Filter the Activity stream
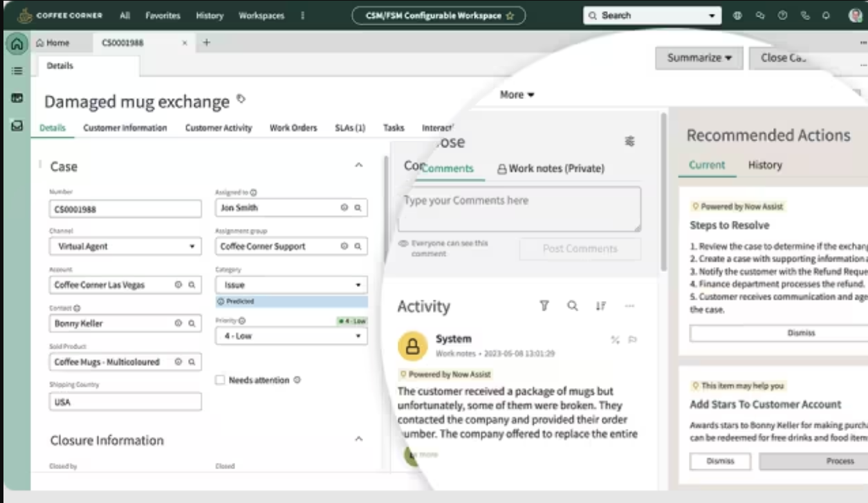The height and width of the screenshot is (503, 868). tap(544, 306)
